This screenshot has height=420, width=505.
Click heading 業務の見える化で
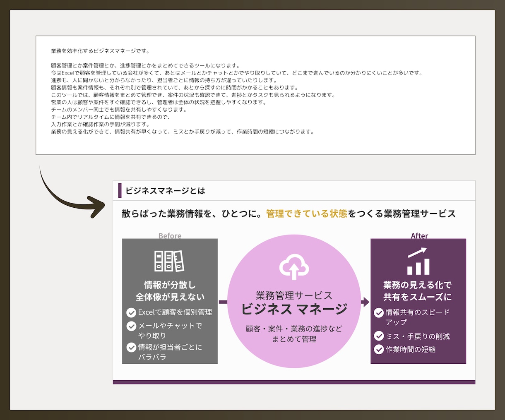tap(417, 285)
